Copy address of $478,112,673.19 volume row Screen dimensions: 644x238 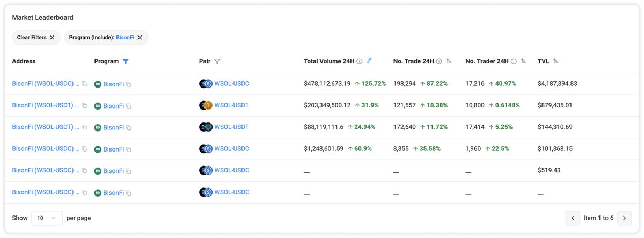tap(84, 84)
